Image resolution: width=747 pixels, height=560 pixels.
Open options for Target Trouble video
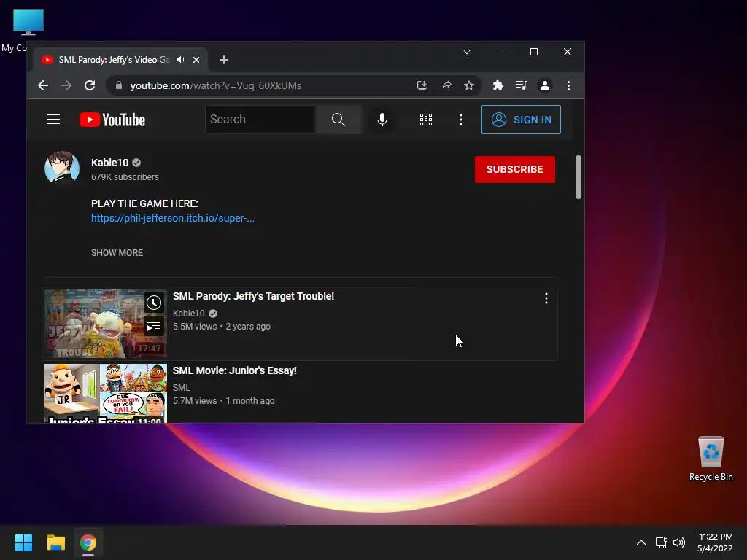pyautogui.click(x=546, y=298)
